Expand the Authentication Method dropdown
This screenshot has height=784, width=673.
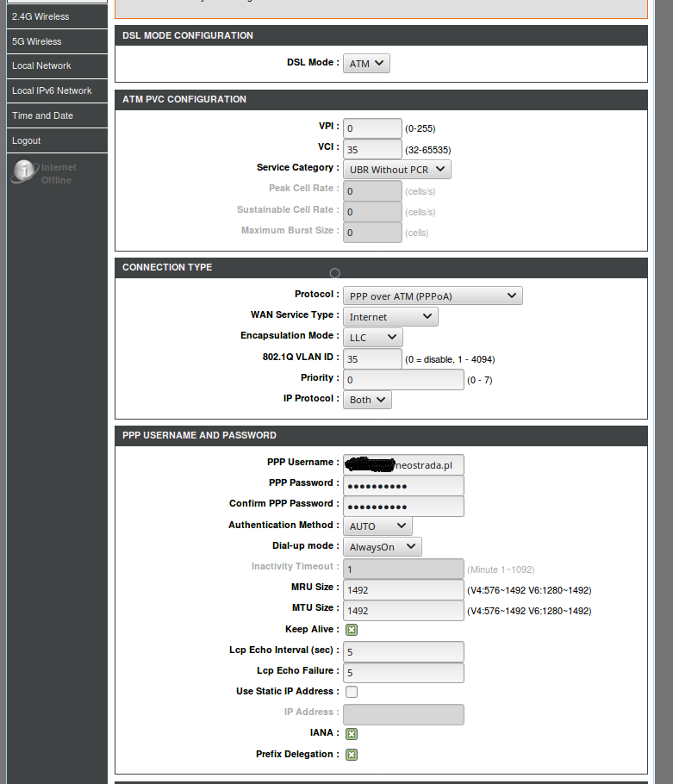pos(377,526)
